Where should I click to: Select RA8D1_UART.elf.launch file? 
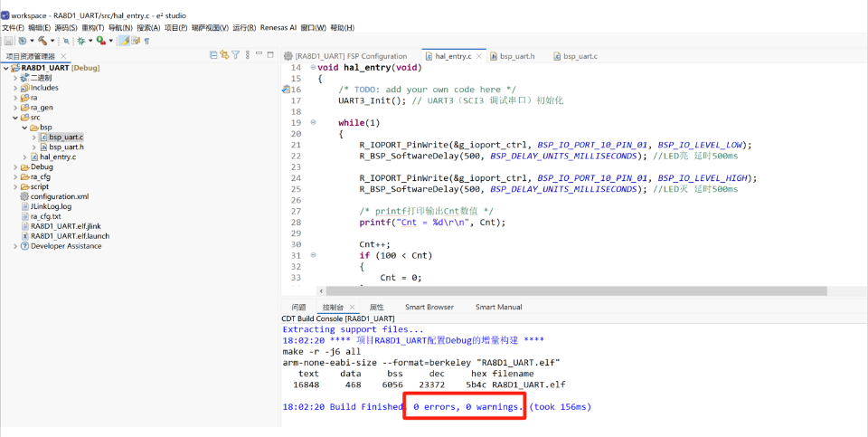click(70, 236)
